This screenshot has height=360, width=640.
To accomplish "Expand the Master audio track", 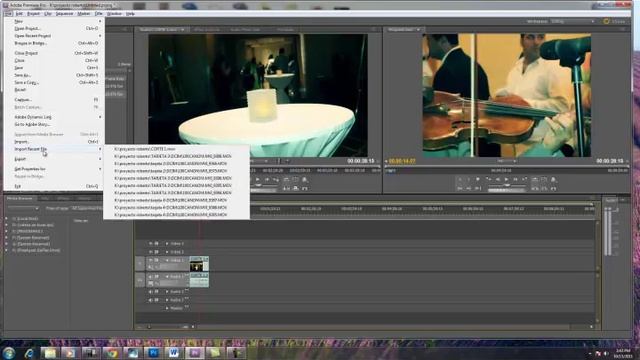I will 167,308.
